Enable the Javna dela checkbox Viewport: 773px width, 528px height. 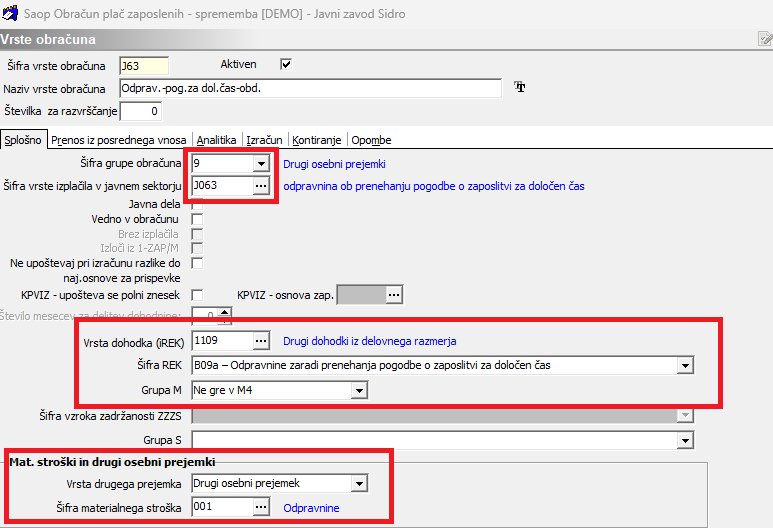pyautogui.click(x=197, y=204)
